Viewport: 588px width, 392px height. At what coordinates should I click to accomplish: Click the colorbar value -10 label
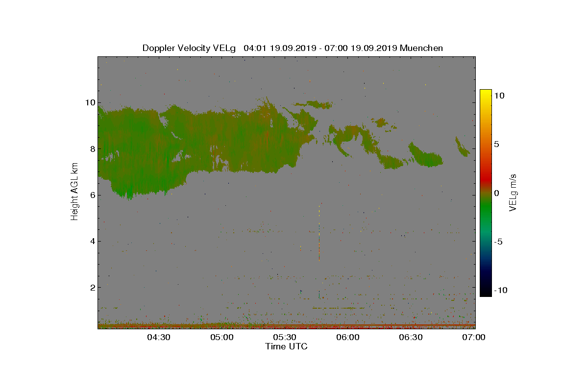click(500, 290)
